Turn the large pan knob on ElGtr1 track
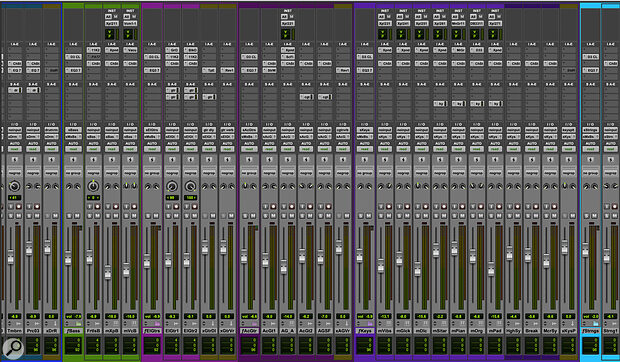 point(172,186)
